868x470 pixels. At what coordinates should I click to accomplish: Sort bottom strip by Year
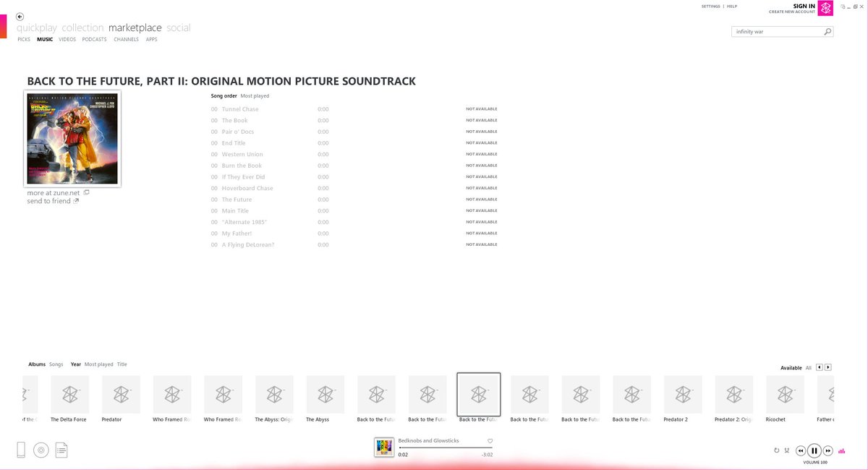[x=76, y=364]
